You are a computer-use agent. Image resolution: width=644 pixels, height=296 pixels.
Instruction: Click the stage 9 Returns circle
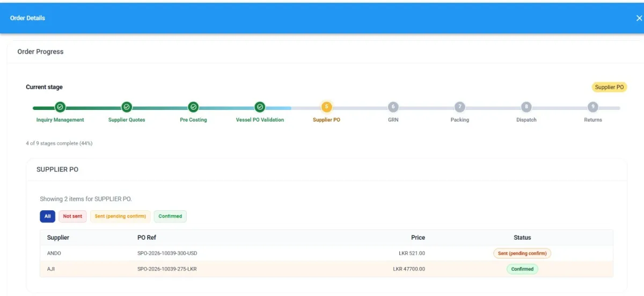(592, 107)
